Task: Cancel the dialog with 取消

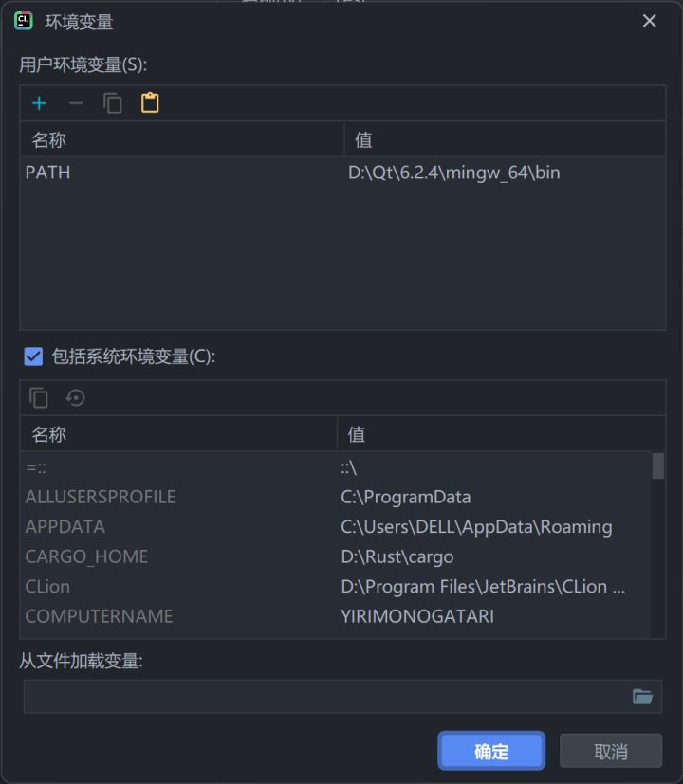Action: click(610, 750)
